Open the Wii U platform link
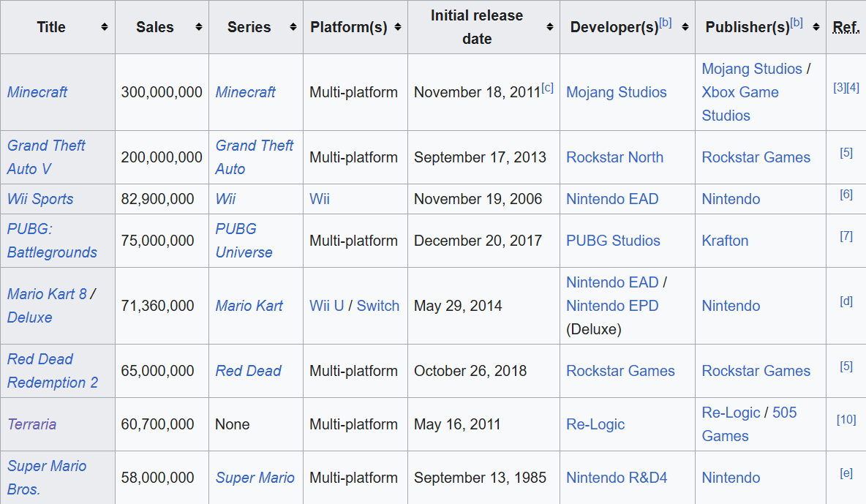The height and width of the screenshot is (504, 866). tap(326, 306)
